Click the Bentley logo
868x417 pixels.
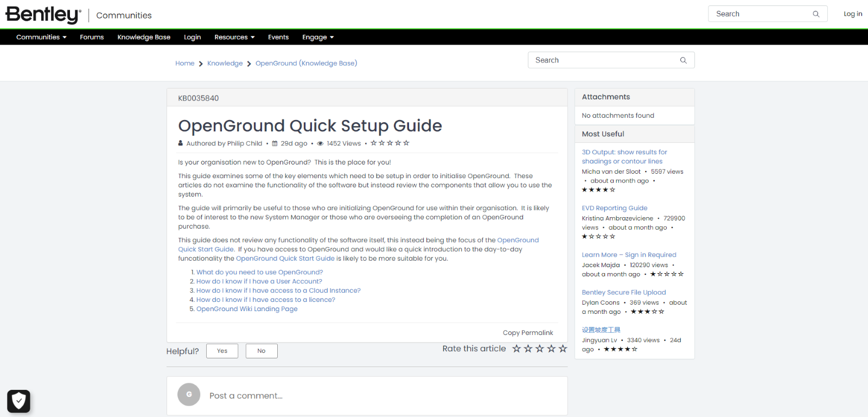point(43,15)
